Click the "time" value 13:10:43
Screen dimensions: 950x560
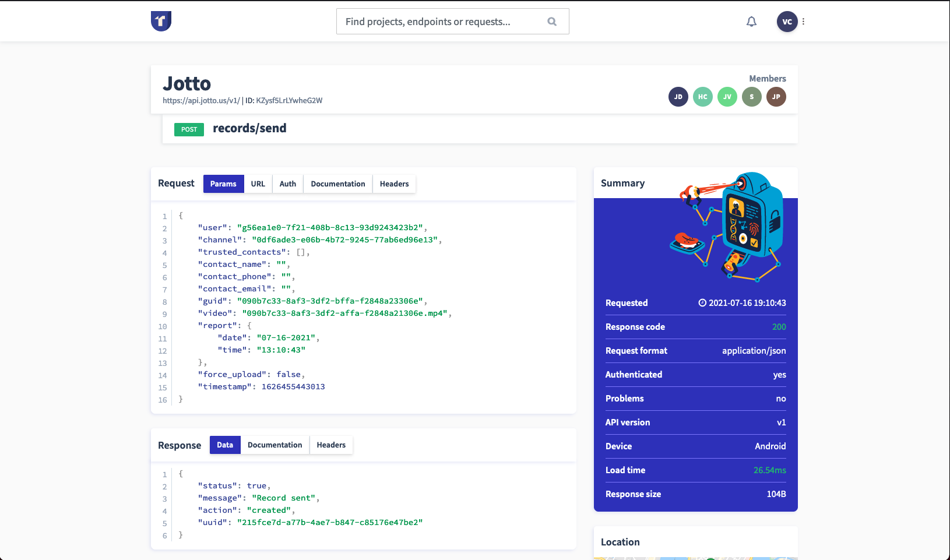click(x=281, y=350)
